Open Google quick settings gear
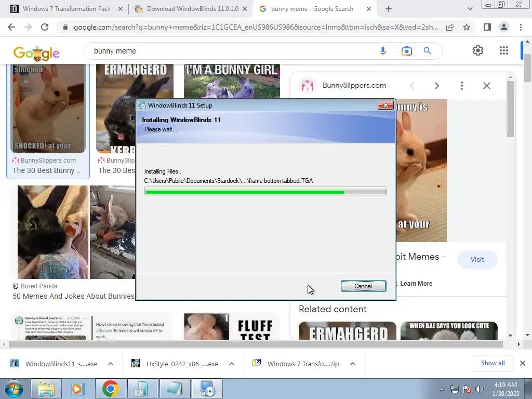 click(x=478, y=50)
